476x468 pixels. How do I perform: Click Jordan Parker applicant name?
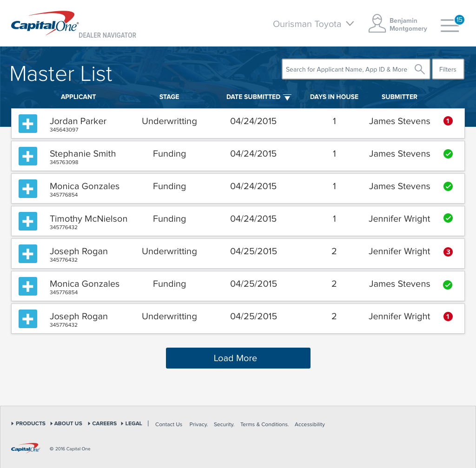tap(78, 121)
